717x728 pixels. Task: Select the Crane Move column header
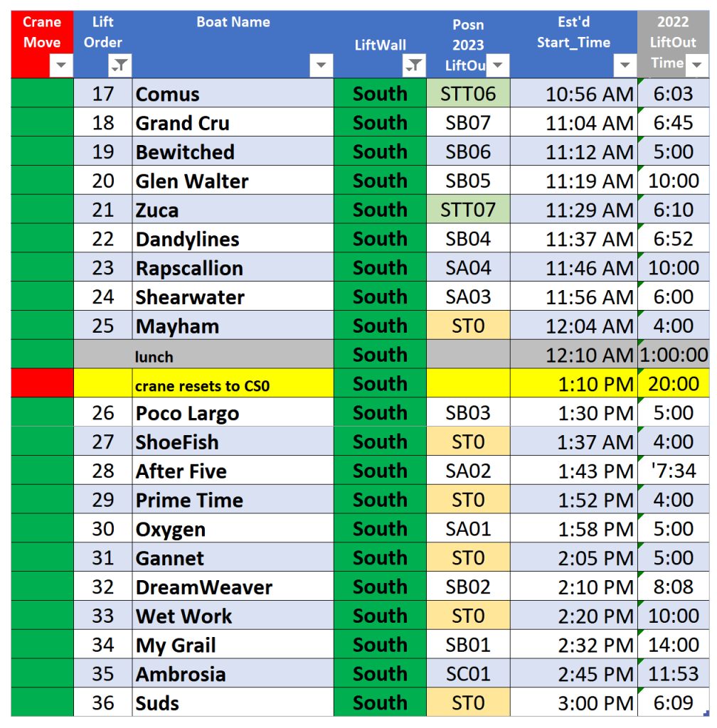coord(42,44)
